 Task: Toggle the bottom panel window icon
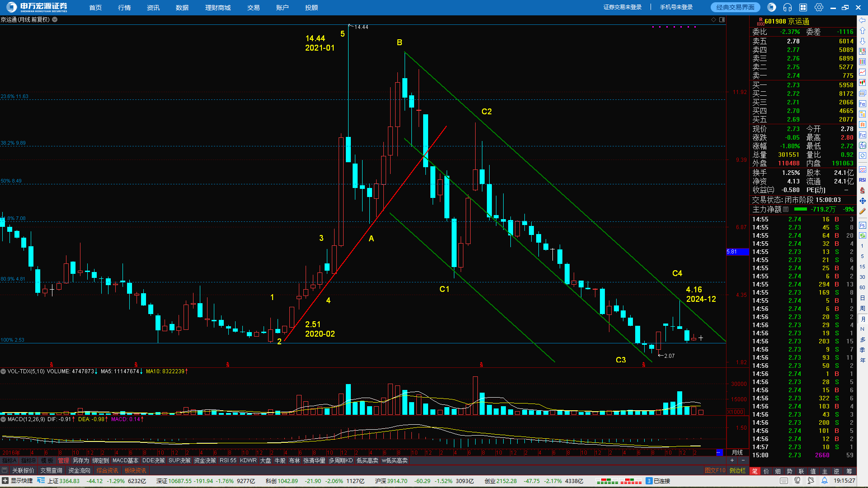click(x=5, y=470)
